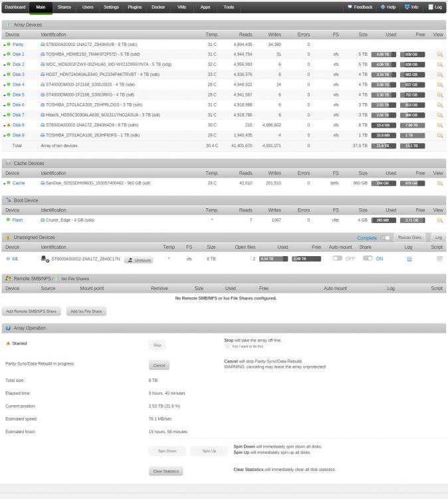Toggle the Complete switch in Unassigned Devices
The height and width of the screenshot is (499, 448).
click(386, 238)
